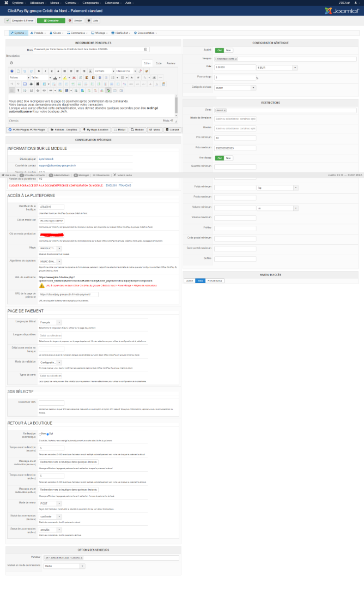
Task: Switch to the editor Code tab
Action: [x=159, y=63]
